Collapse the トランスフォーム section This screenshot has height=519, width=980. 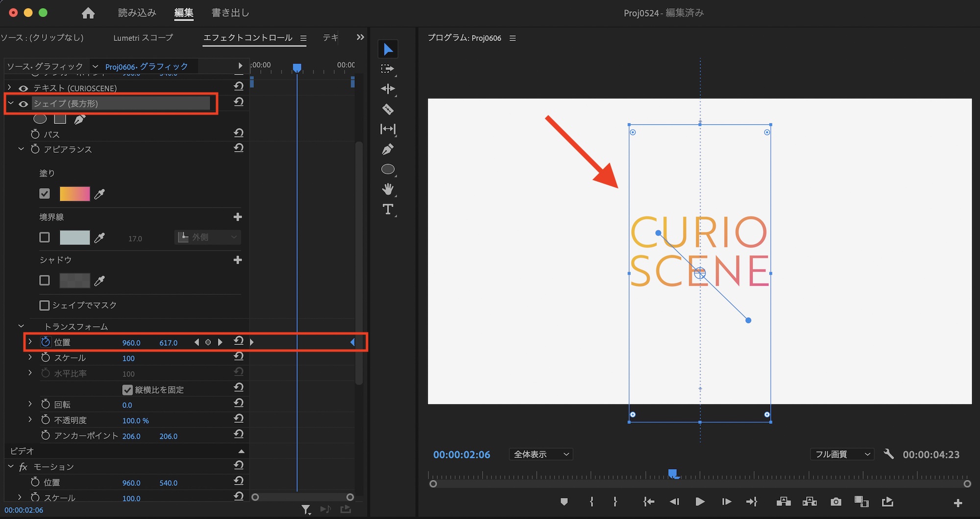(21, 327)
